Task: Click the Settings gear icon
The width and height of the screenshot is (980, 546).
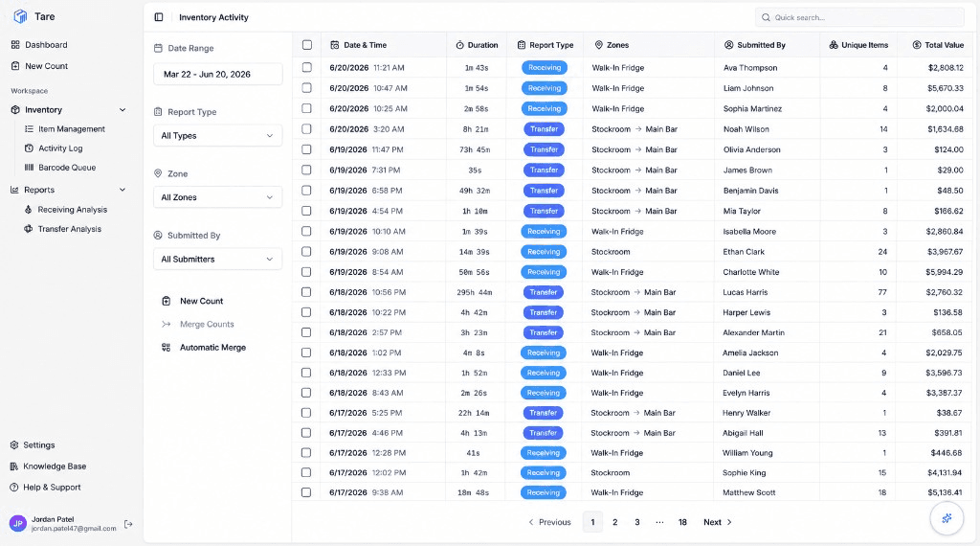Action: 13,445
